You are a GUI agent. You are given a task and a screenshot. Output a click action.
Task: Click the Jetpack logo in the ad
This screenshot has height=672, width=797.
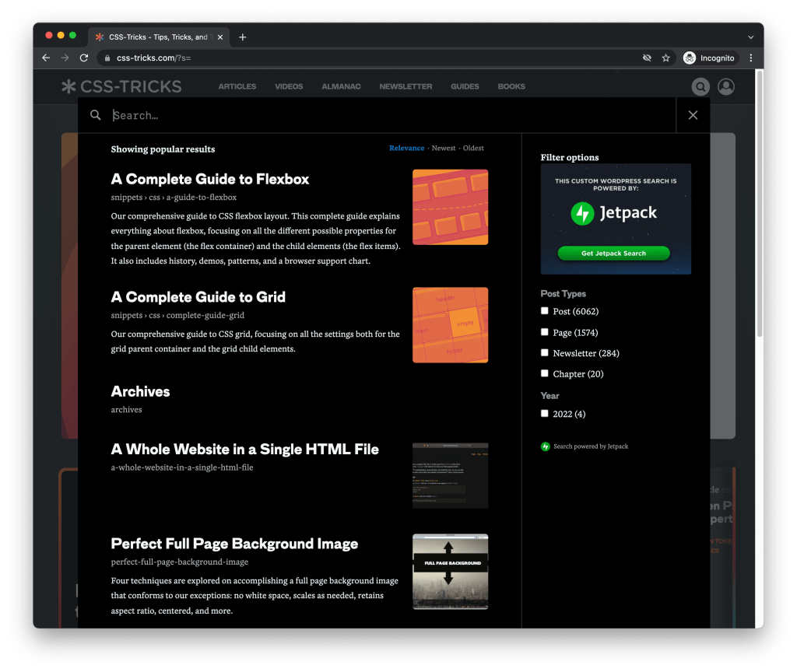(x=613, y=213)
